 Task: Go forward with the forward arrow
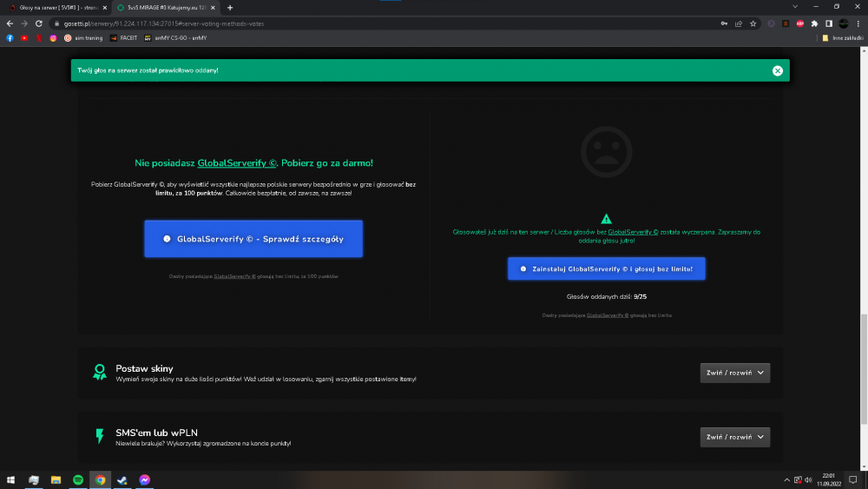(x=23, y=23)
